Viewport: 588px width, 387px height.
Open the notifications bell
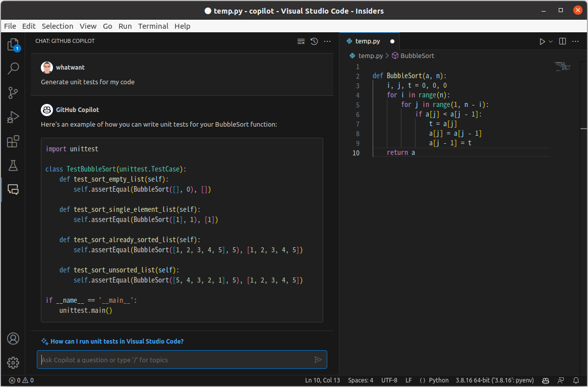[x=576, y=380]
